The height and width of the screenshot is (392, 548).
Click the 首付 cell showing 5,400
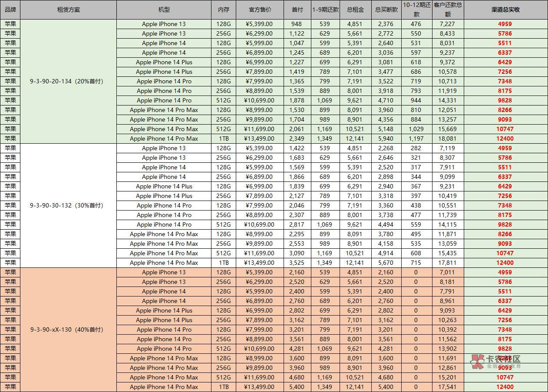click(297, 387)
